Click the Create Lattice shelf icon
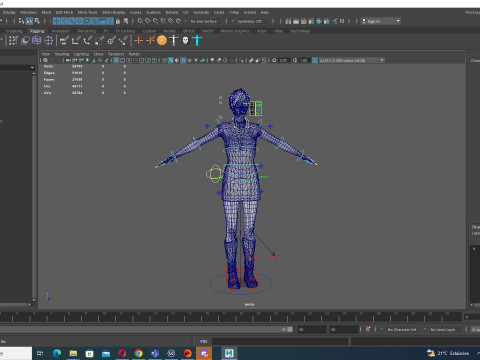This screenshot has height=360, width=480. [x=37, y=41]
